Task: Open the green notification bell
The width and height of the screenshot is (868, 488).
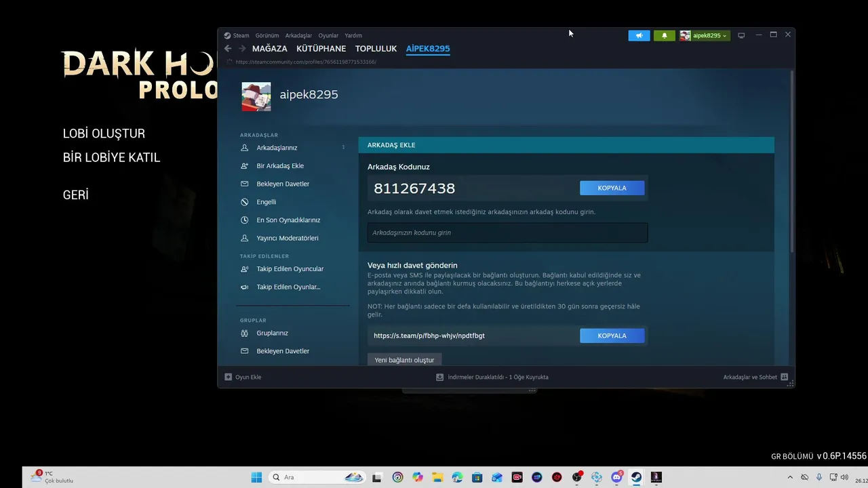Action: (664, 35)
